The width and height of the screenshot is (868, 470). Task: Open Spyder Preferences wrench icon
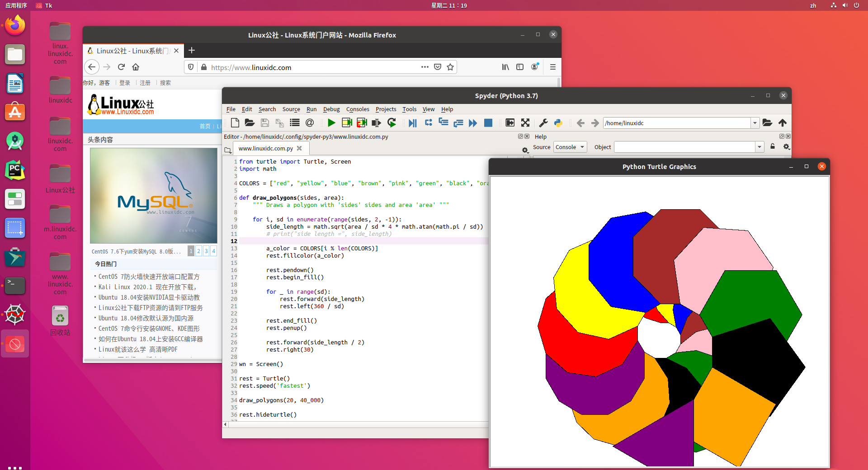pos(543,123)
